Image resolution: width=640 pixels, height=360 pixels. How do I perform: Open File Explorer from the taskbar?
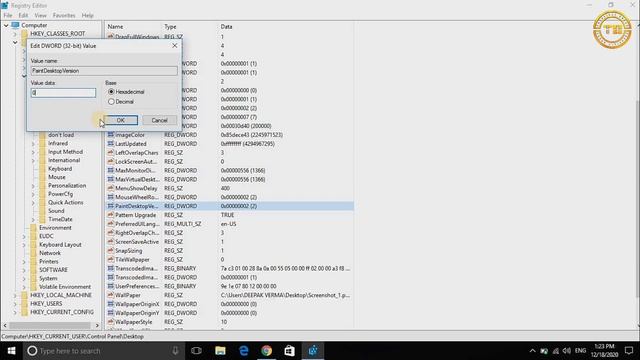(220, 351)
